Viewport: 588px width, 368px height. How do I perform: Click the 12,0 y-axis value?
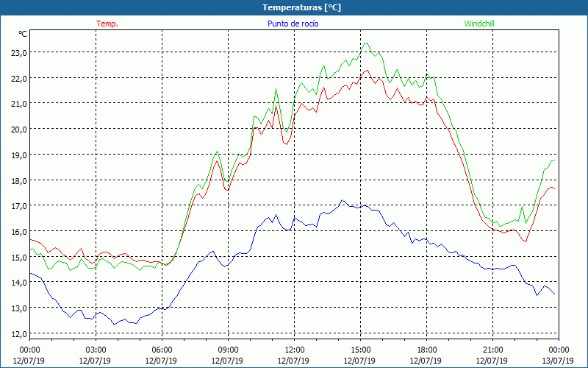point(18,334)
